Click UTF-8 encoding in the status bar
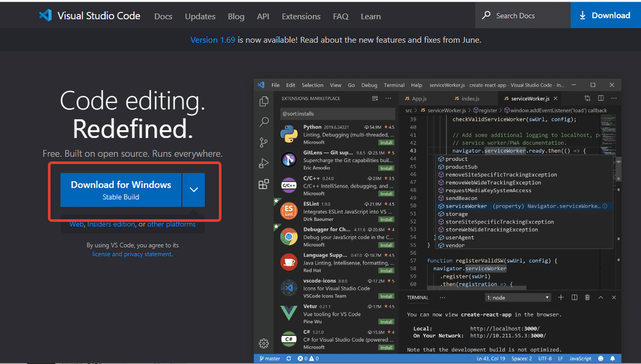 coord(545,359)
